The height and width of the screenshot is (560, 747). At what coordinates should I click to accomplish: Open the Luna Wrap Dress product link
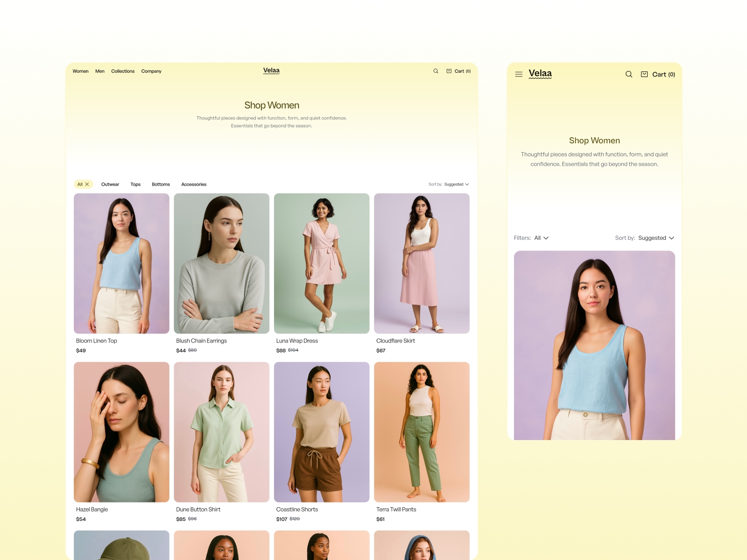[297, 341]
